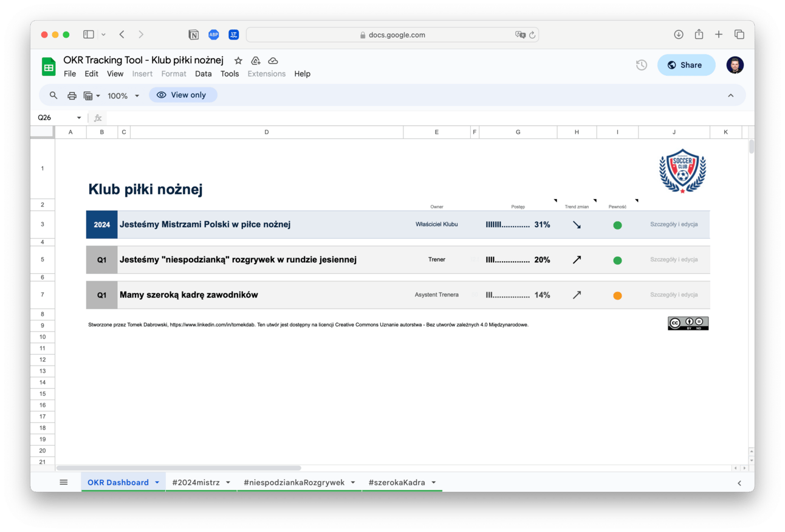Click the move-to-Drive folder icon
The width and height of the screenshot is (785, 532).
(x=256, y=61)
